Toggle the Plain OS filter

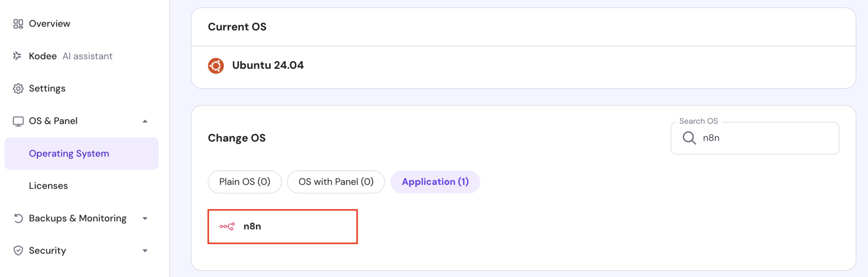pos(245,182)
